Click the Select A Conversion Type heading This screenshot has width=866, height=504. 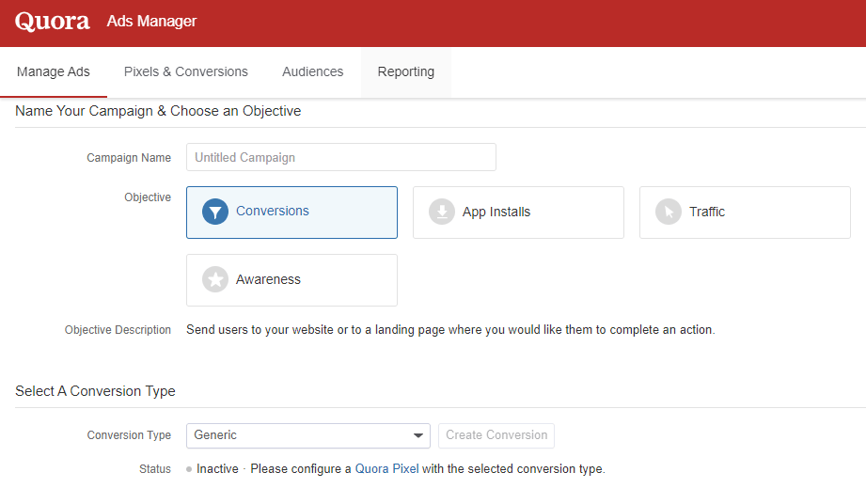[x=95, y=391]
